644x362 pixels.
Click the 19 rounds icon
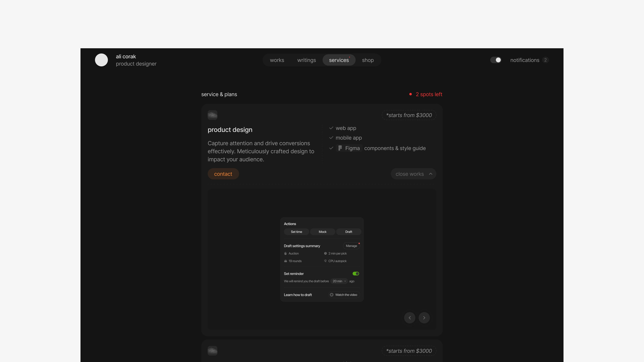[x=285, y=261]
